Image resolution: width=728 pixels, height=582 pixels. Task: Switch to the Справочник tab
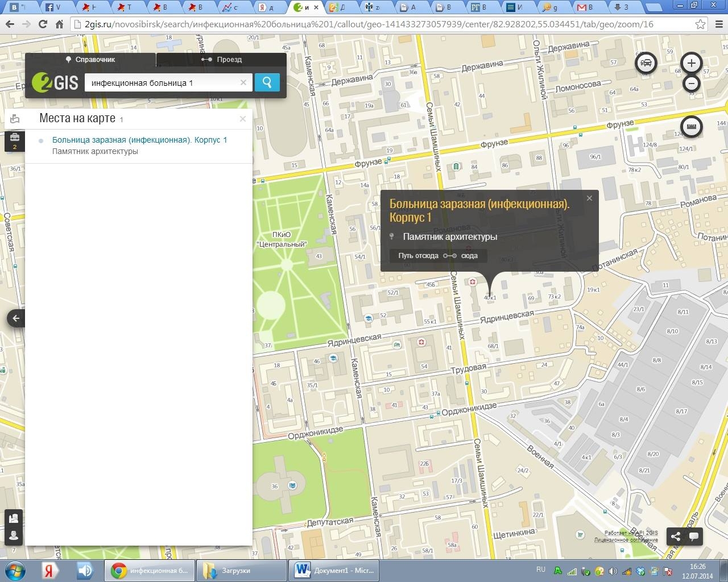click(x=90, y=60)
